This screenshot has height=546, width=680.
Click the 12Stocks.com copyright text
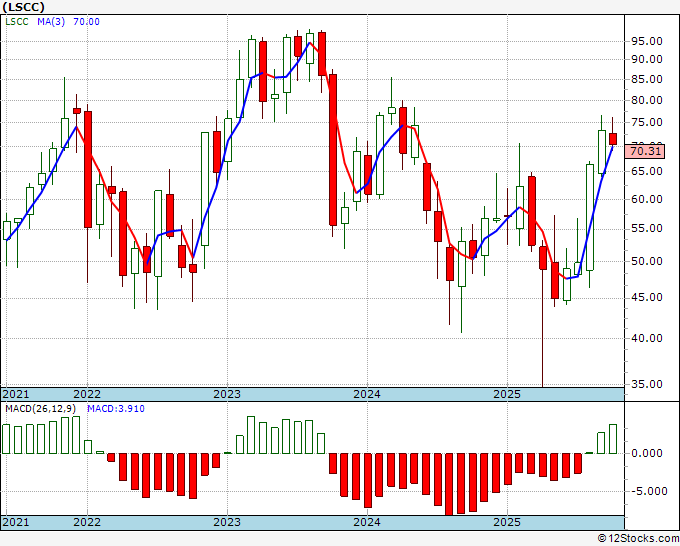(x=638, y=539)
